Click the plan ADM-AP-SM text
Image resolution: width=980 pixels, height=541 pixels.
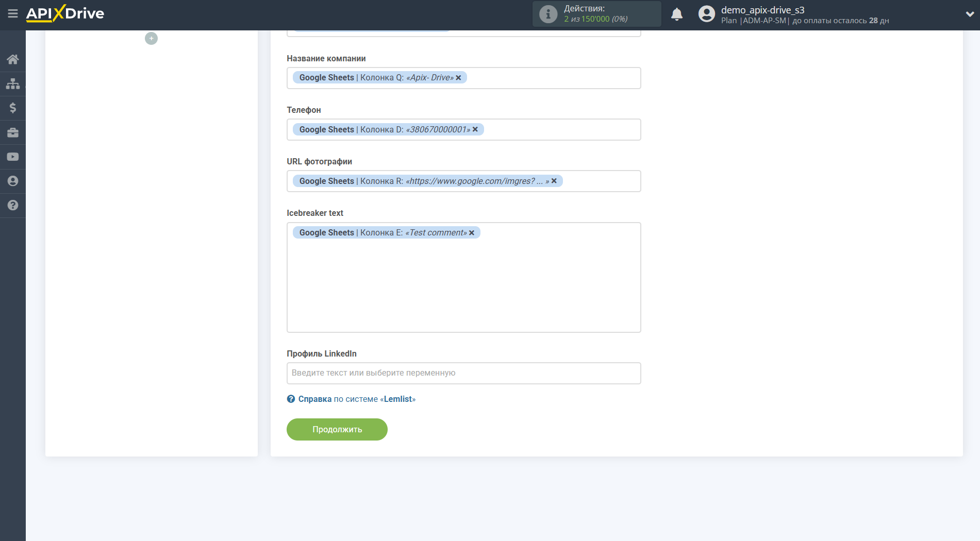point(765,21)
